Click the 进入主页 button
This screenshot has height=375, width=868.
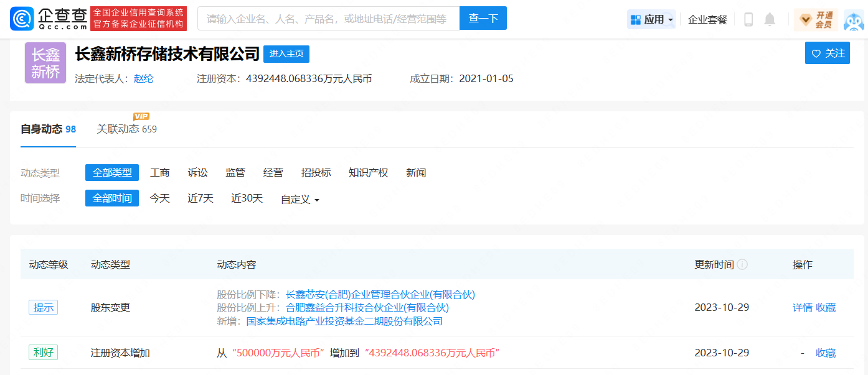click(x=286, y=54)
